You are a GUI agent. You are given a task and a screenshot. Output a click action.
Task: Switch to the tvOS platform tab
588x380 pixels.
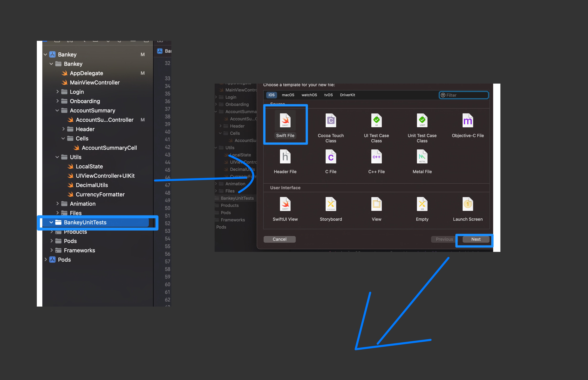[328, 95]
